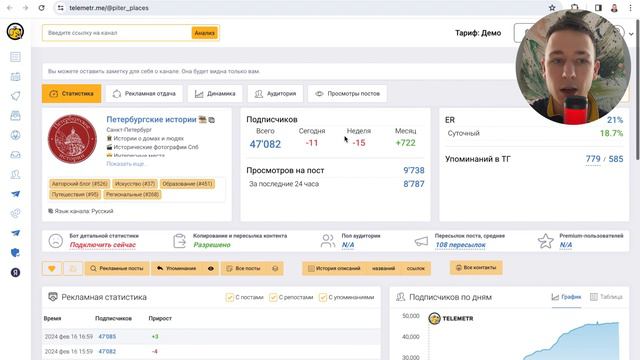The image size is (640, 360).
Task: Open the tag icon in left sidebar
Action: pos(16,96)
